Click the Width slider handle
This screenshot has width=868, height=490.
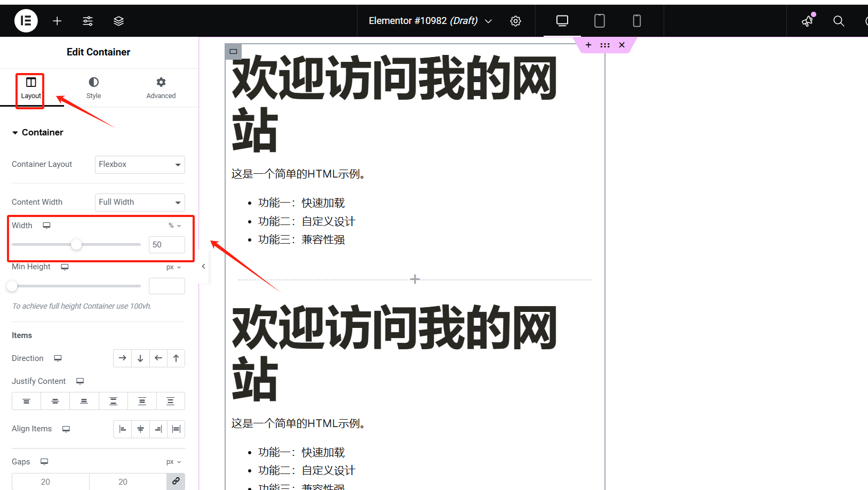[76, 244]
